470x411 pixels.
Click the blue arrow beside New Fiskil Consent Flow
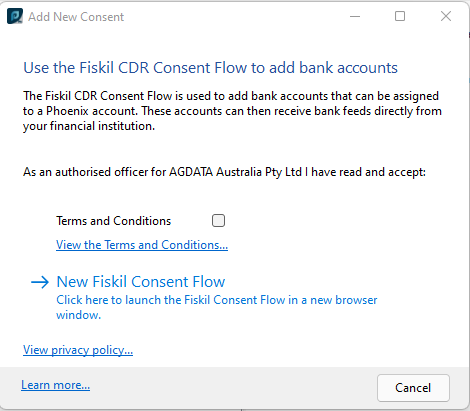pos(40,282)
